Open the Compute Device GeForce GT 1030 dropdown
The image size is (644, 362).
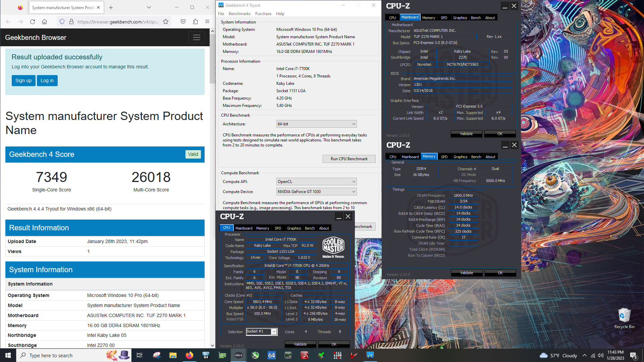(x=316, y=192)
